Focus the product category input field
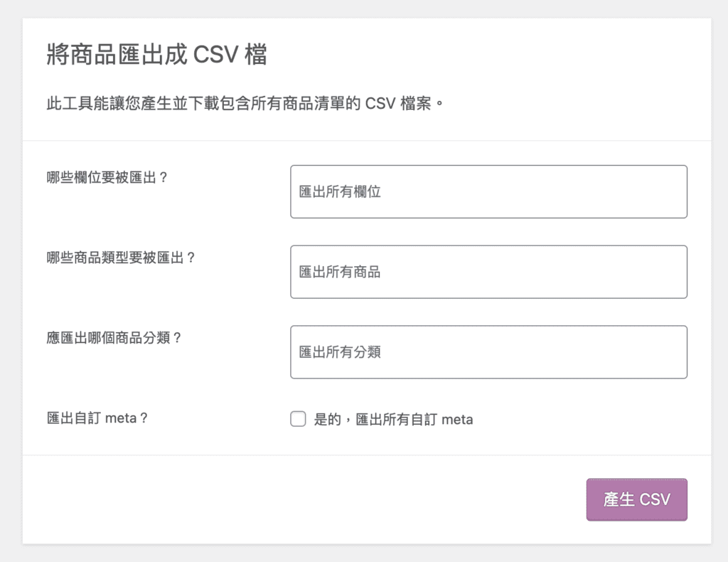This screenshot has width=728, height=562. click(x=488, y=351)
